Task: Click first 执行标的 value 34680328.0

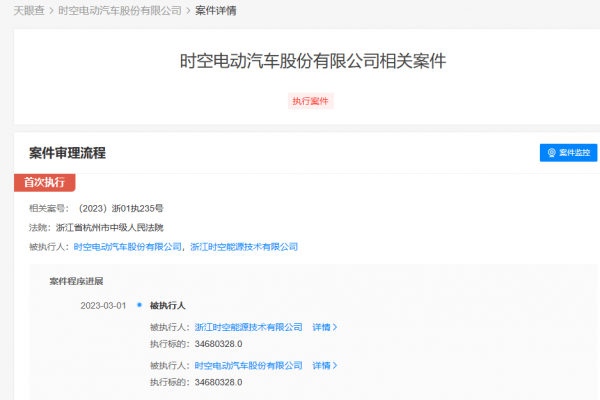Action: coord(218,344)
